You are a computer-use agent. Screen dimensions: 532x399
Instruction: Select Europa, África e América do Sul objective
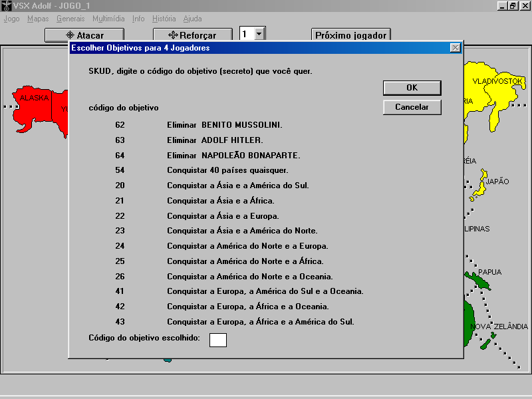(x=261, y=322)
